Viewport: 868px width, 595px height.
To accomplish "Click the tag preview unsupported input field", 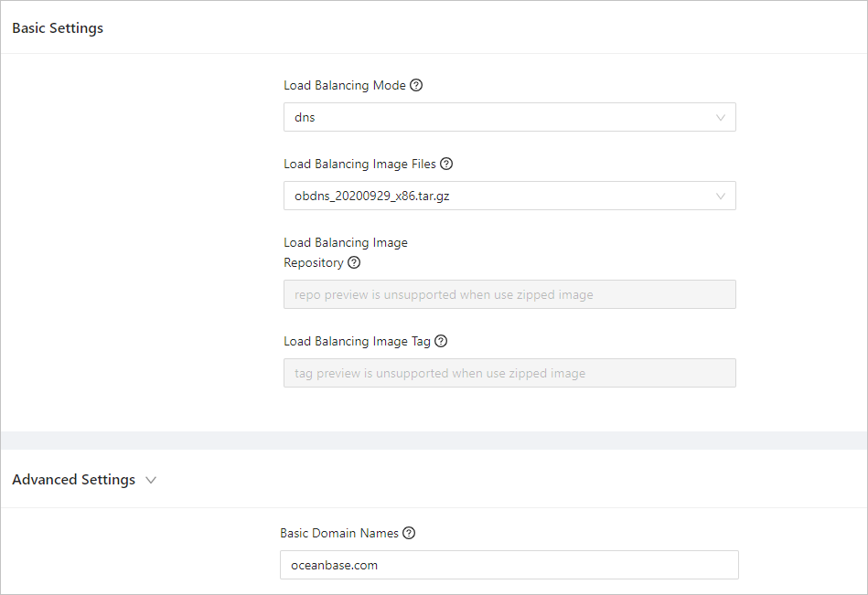I will coord(509,373).
